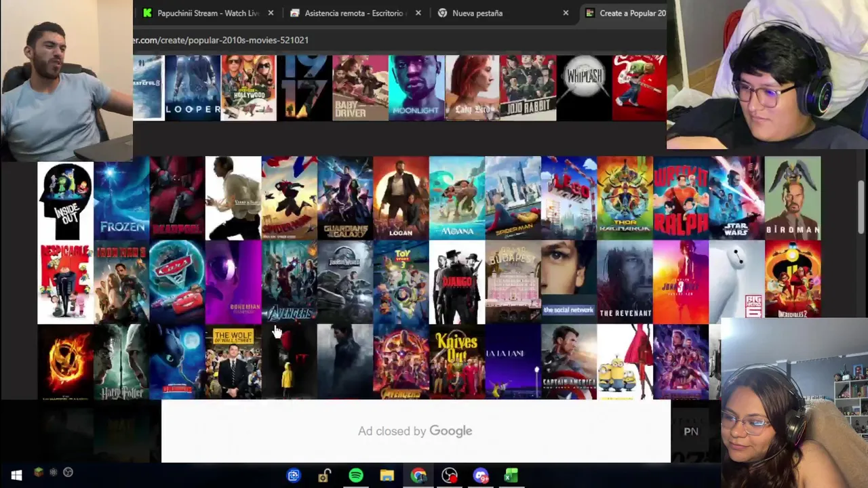Select the Whiplash poster
Screen dimensions: 868x488
point(584,87)
